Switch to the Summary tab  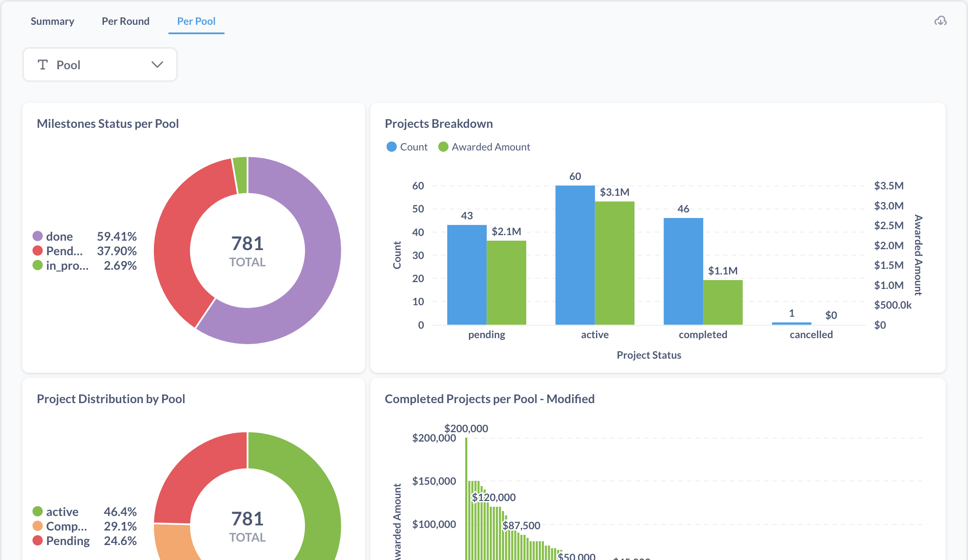pyautogui.click(x=52, y=21)
